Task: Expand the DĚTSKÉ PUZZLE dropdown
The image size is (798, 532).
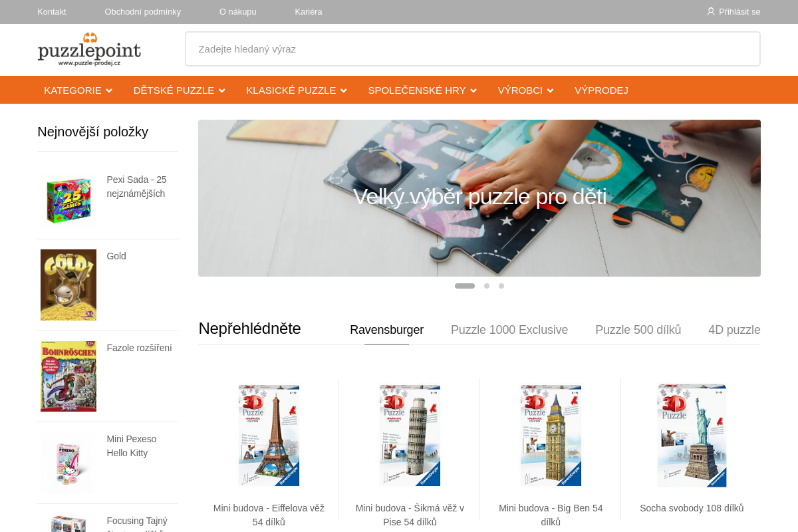Action: (x=180, y=90)
